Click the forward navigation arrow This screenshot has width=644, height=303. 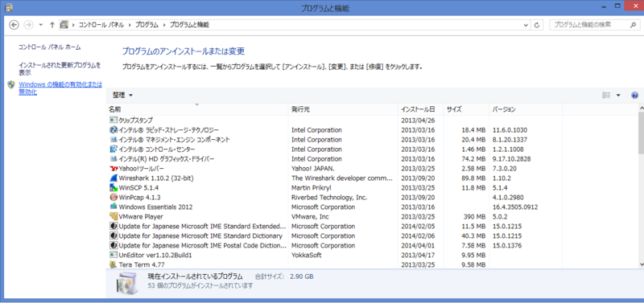click(28, 25)
